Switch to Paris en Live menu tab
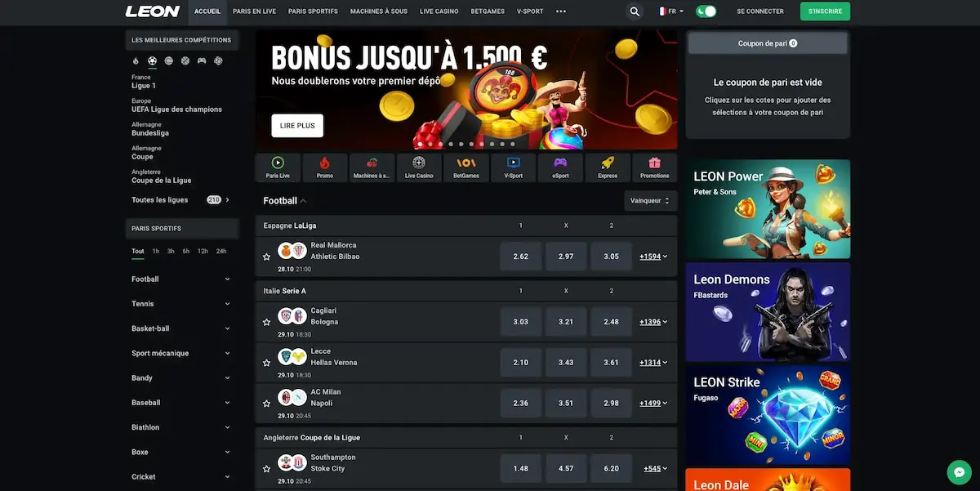980x491 pixels. tap(254, 11)
